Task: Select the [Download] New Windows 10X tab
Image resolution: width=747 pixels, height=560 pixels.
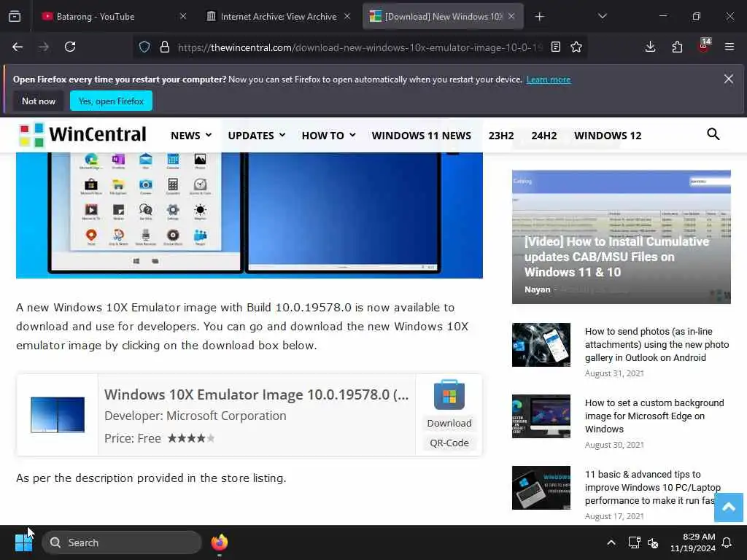Action: coord(443,17)
